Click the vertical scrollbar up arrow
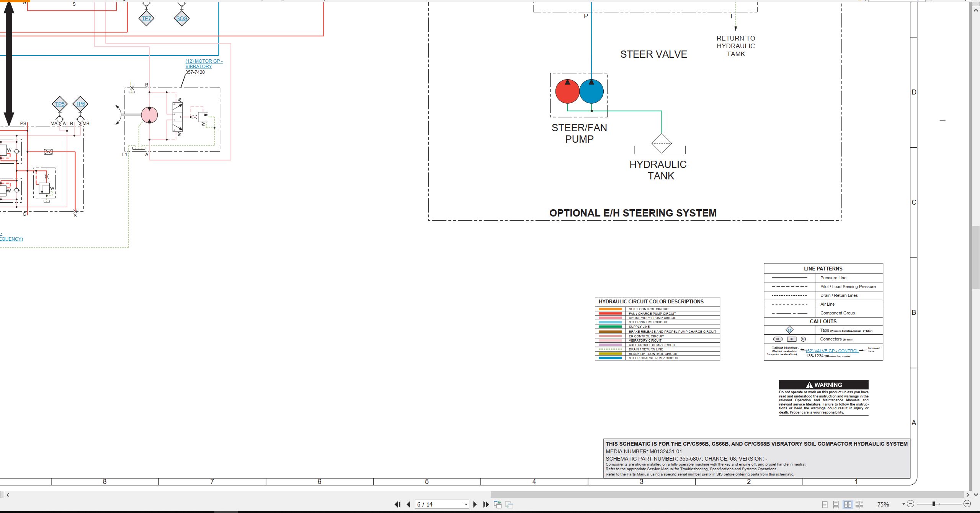 [976, 10]
